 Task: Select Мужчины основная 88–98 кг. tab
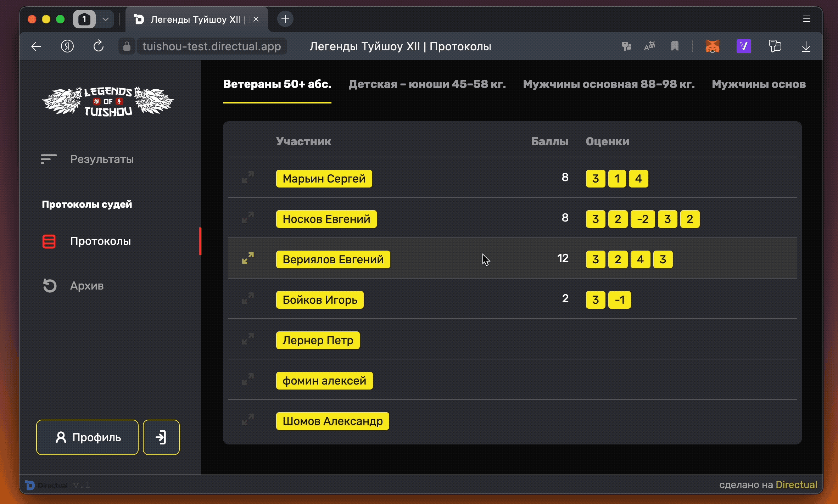click(609, 84)
